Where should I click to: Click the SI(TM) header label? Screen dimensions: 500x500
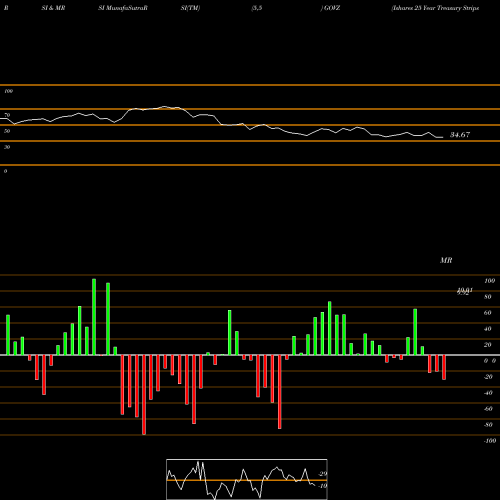click(x=190, y=8)
